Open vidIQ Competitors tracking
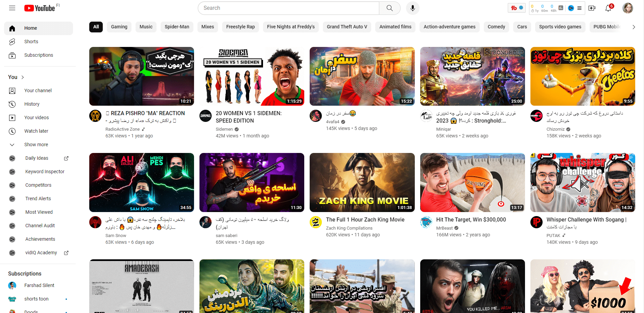Image resolution: width=644 pixels, height=313 pixels. (x=38, y=185)
